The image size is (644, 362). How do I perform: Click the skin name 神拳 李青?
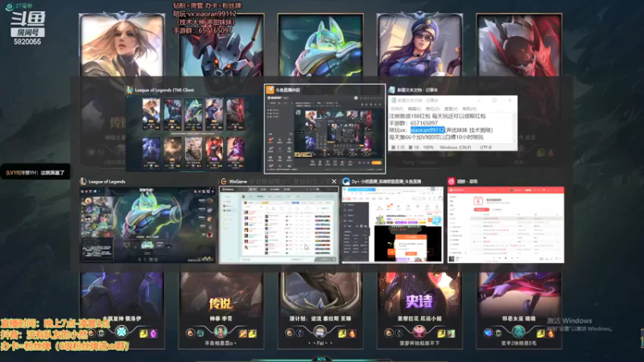tap(221, 319)
